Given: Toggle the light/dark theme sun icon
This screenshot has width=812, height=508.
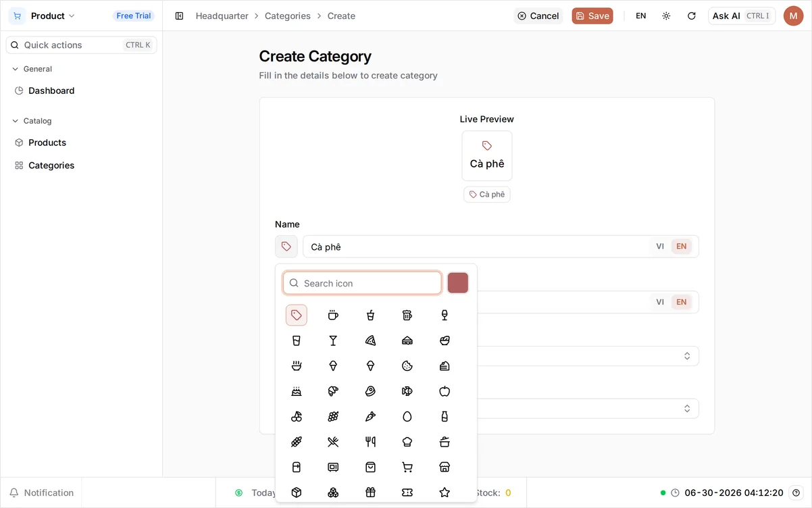Looking at the screenshot, I should coord(666,16).
